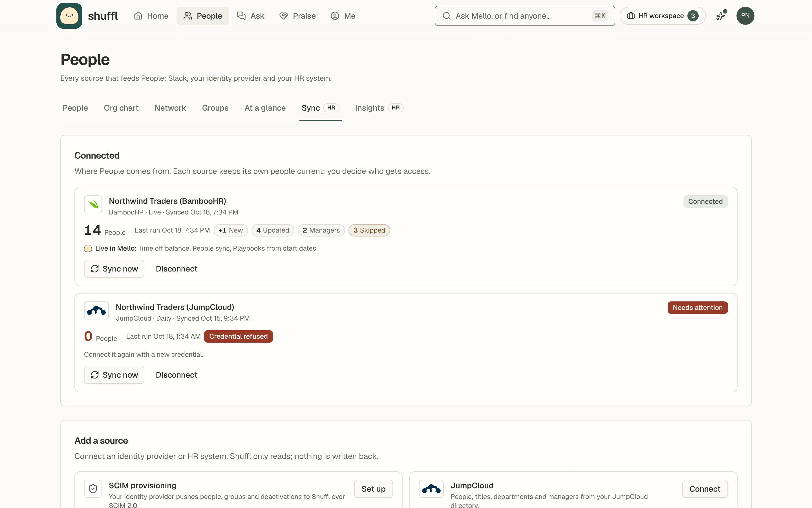Set up SCIM provisioning
Screen dimensions: 812x508
[374, 489]
